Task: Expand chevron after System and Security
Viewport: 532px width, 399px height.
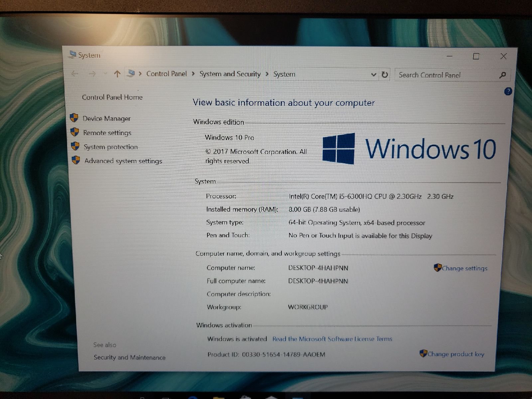Action: click(x=267, y=74)
